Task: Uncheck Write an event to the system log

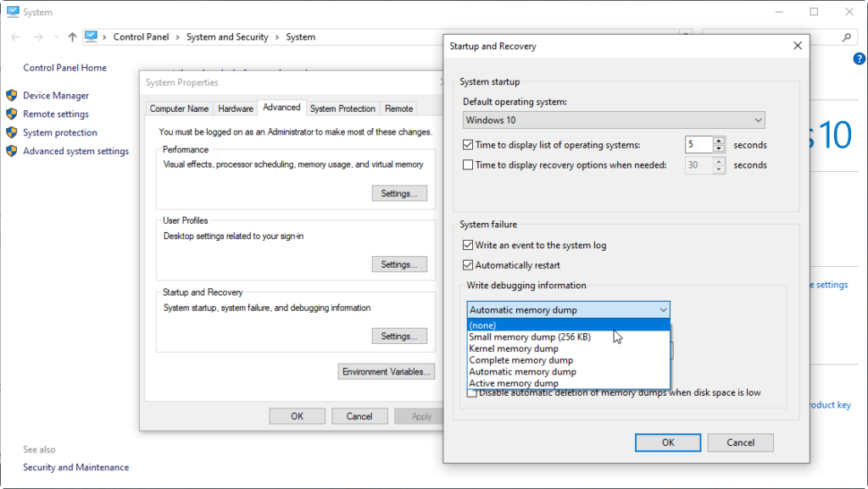Action: point(468,245)
